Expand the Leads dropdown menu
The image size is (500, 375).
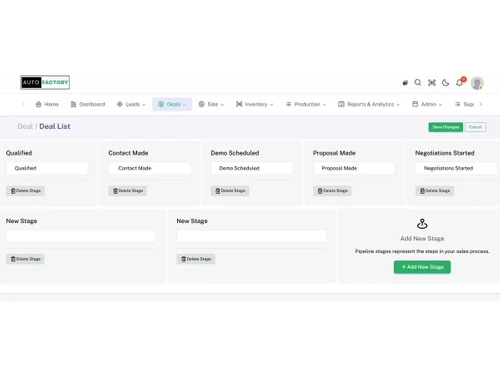pos(131,104)
